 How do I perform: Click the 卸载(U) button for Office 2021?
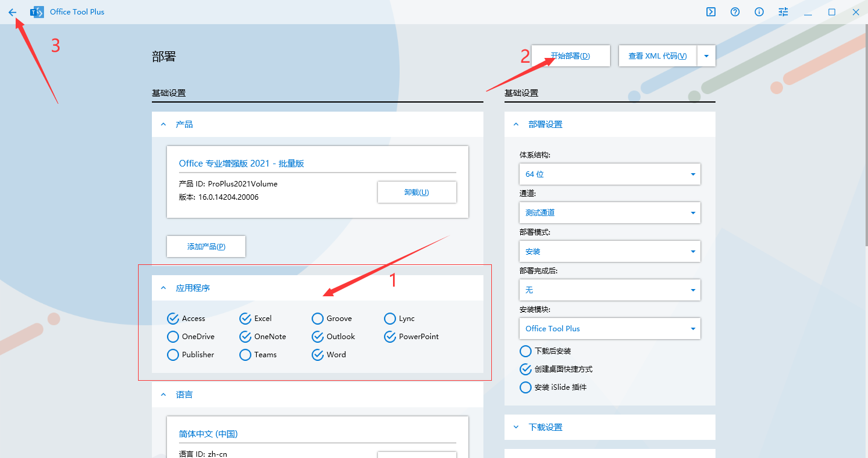(x=417, y=192)
